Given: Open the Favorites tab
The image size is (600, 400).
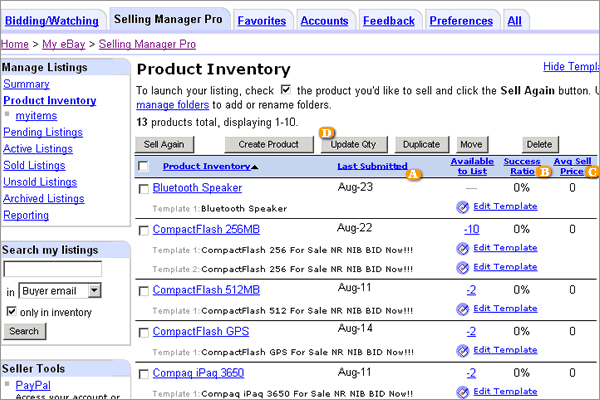Looking at the screenshot, I should tap(262, 21).
